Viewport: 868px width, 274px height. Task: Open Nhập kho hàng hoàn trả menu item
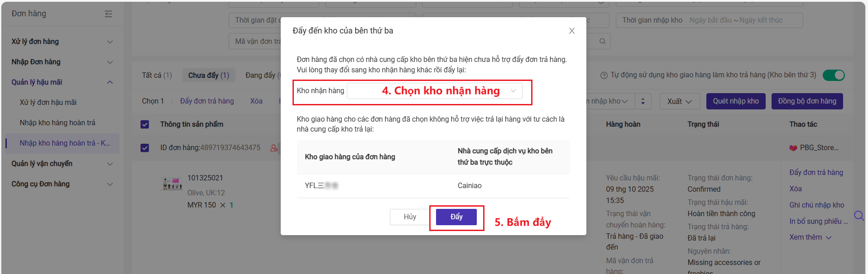(x=58, y=123)
